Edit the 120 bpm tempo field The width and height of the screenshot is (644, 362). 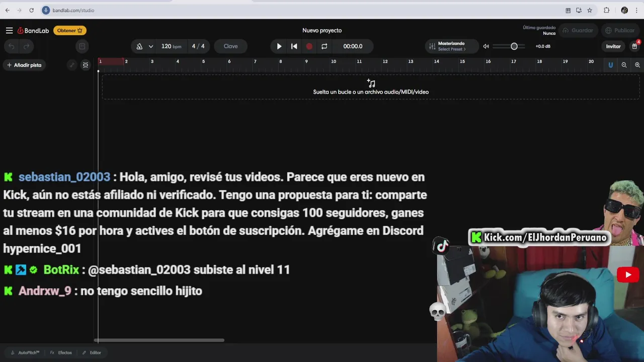(x=171, y=46)
